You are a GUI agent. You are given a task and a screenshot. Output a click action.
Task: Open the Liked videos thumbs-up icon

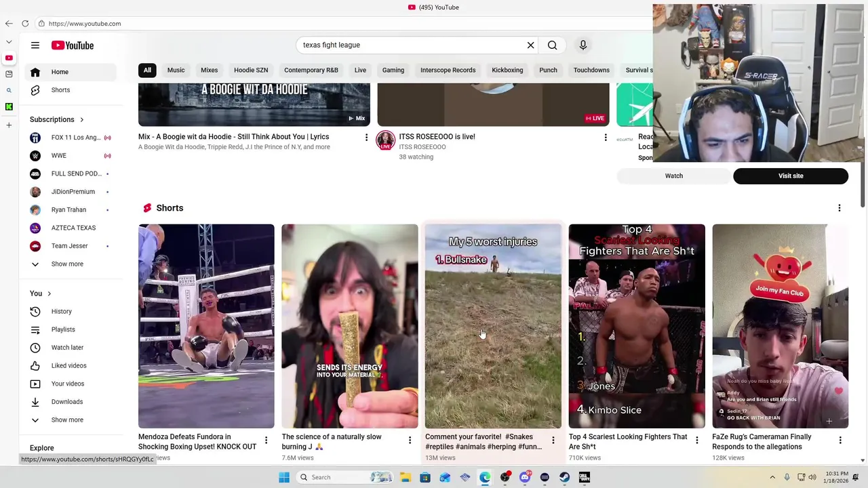pos(35,366)
